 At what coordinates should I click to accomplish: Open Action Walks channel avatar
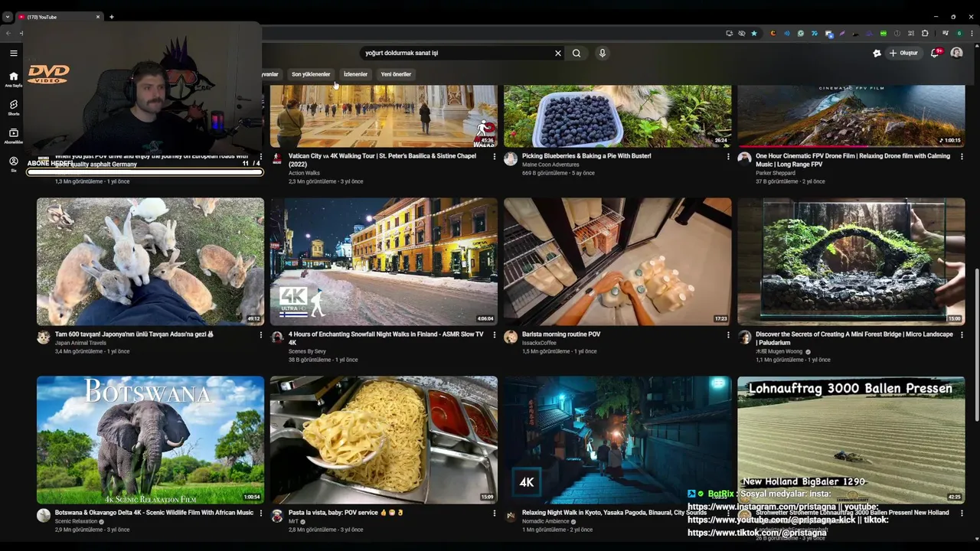click(x=277, y=159)
